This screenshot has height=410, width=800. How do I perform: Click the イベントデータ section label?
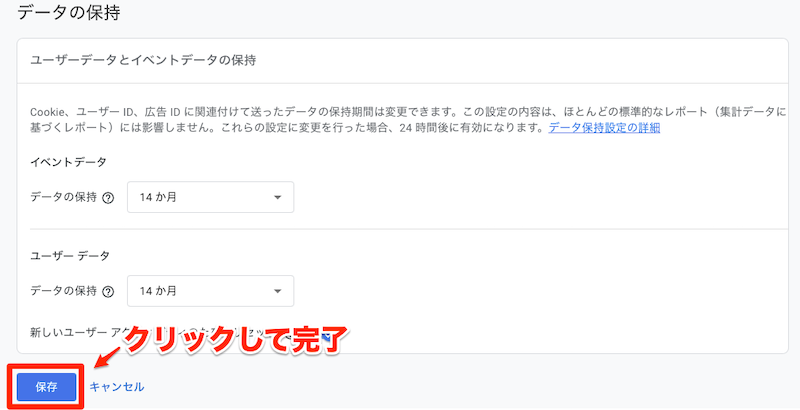click(68, 161)
